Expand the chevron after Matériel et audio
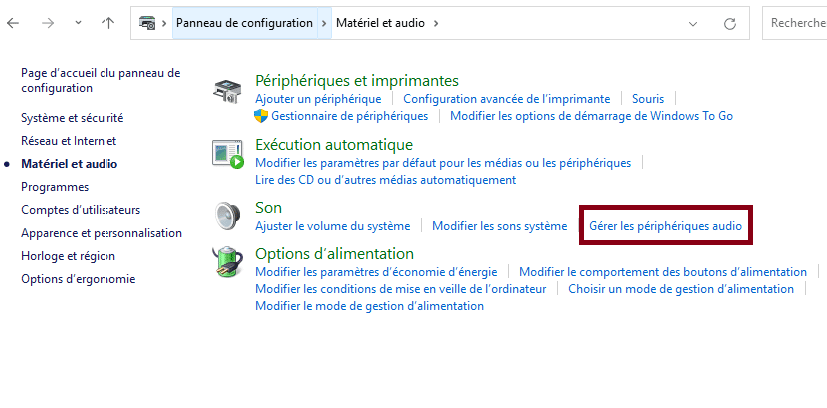The image size is (827, 408). coord(436,22)
